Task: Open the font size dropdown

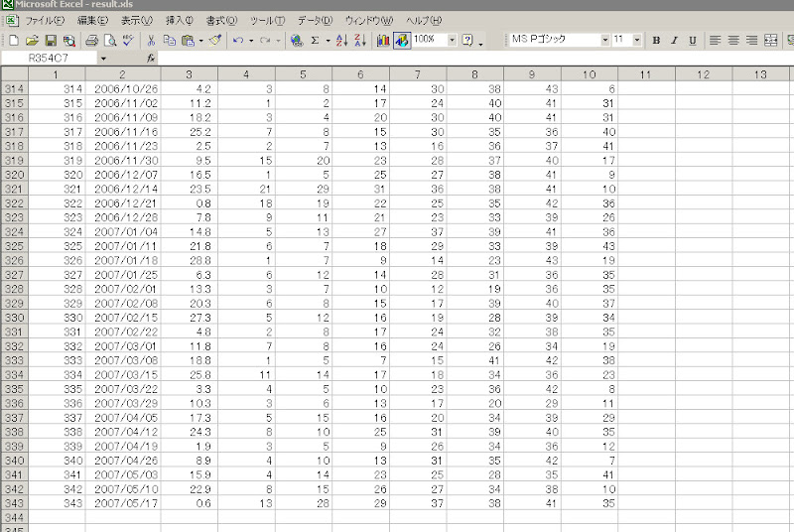Action: (637, 40)
